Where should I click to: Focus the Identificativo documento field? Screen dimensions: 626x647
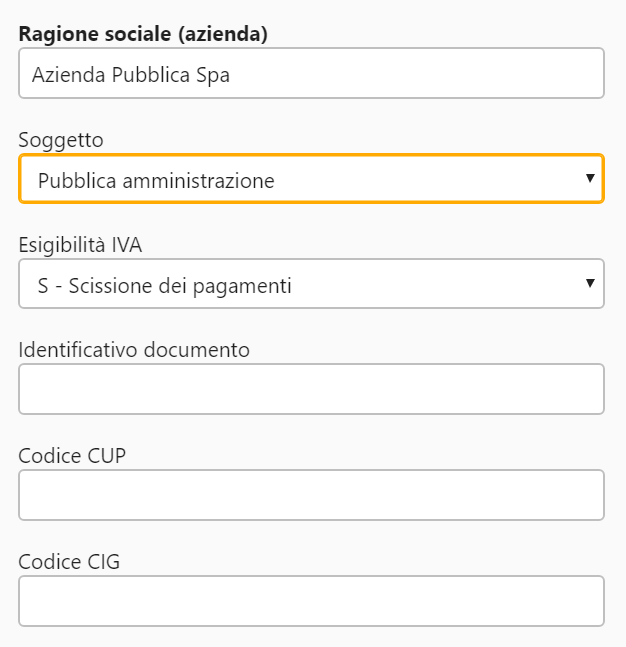311,389
